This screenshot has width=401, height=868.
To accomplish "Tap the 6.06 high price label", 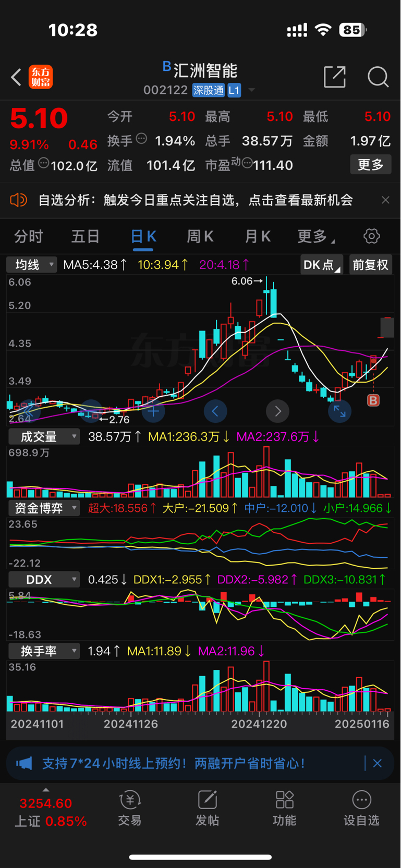I will pos(247,281).
